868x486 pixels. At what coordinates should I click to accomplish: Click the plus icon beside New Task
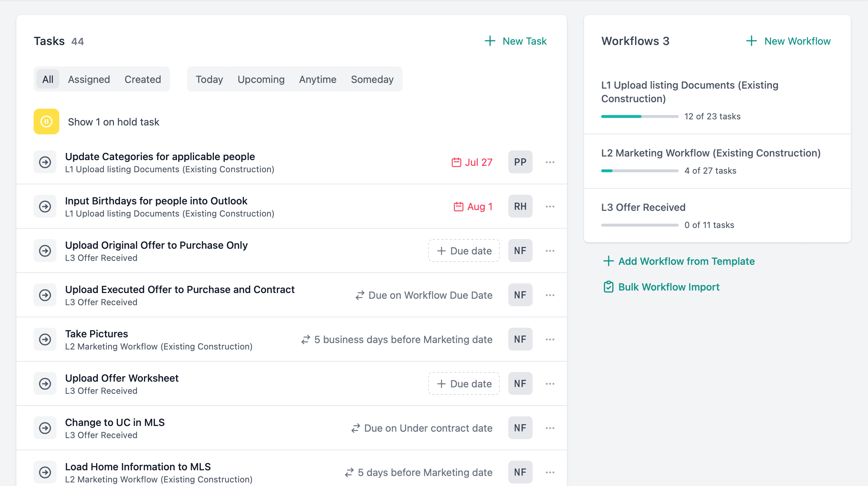click(490, 41)
